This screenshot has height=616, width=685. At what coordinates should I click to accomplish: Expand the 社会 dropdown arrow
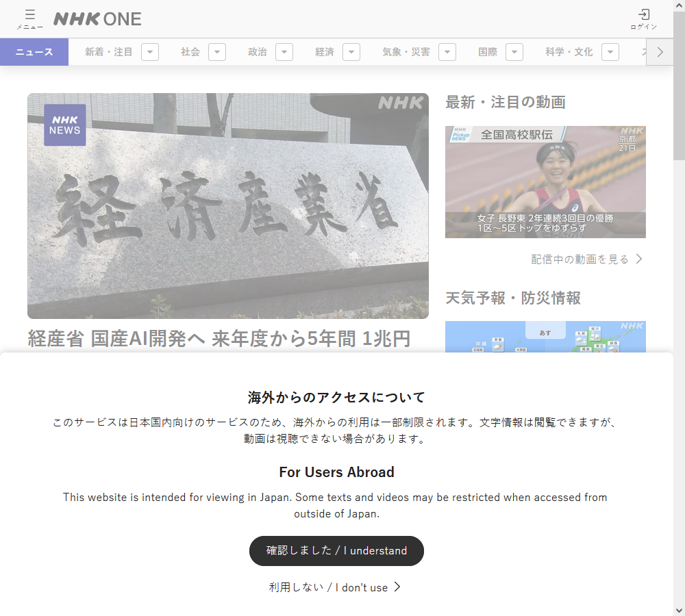click(x=217, y=52)
